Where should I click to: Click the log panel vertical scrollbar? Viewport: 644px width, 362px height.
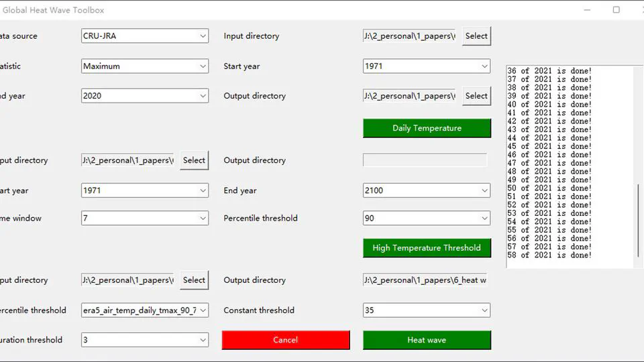click(x=637, y=221)
